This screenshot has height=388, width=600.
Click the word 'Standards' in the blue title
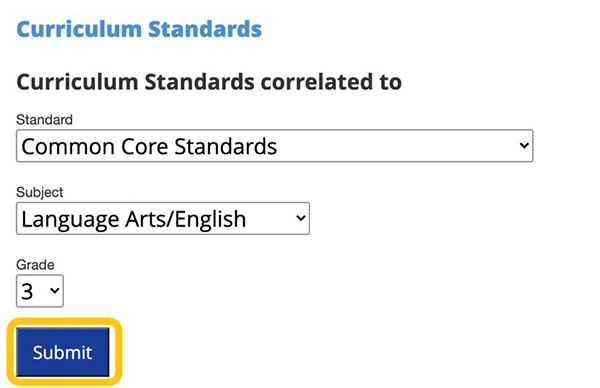pyautogui.click(x=205, y=29)
